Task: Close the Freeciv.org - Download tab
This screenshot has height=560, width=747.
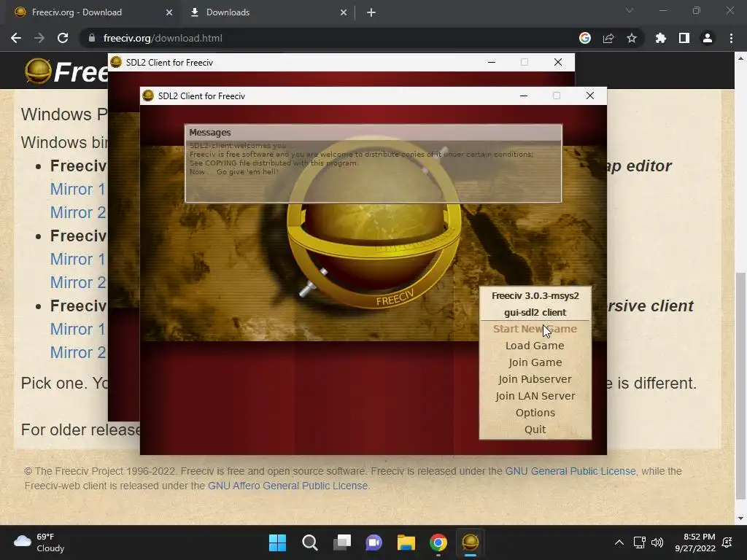Action: (x=169, y=13)
